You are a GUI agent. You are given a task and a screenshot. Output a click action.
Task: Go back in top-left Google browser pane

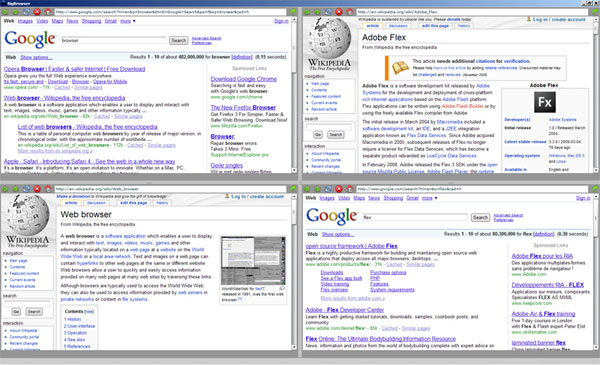(5, 12)
